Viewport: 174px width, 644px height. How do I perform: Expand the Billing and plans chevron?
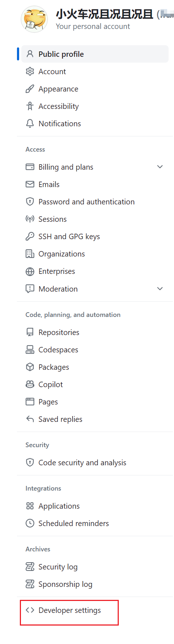click(160, 167)
